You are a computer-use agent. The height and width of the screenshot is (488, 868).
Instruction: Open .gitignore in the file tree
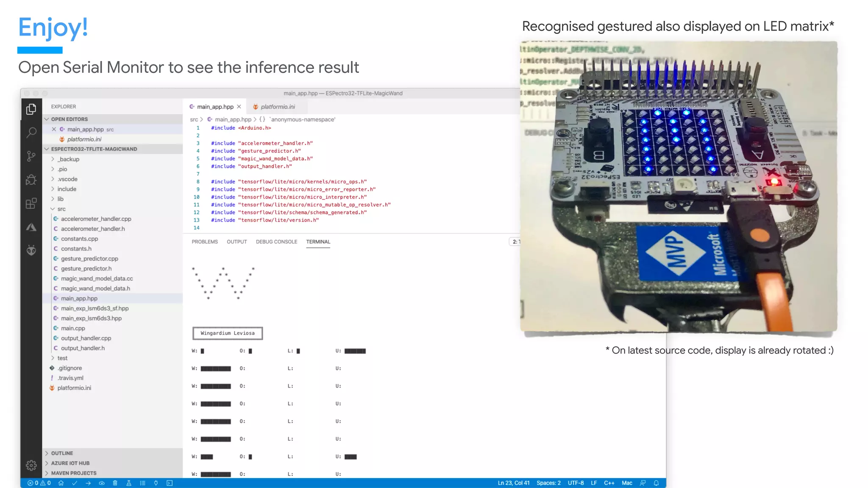[x=70, y=368]
